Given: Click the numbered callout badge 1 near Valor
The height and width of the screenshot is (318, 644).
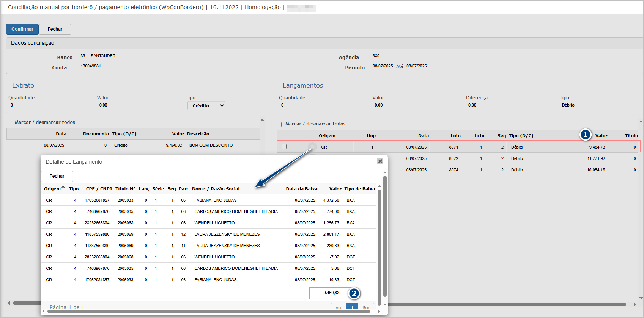Looking at the screenshot, I should 586,135.
